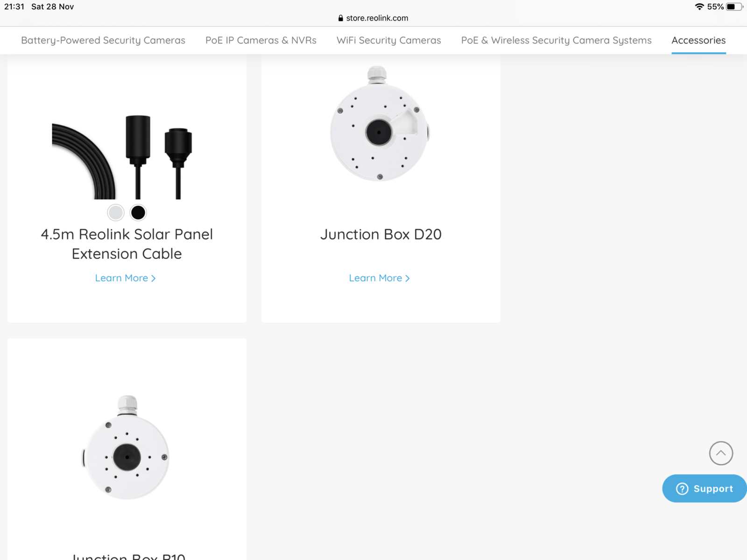
Task: Open WiFi Security Cameras tab
Action: point(388,41)
